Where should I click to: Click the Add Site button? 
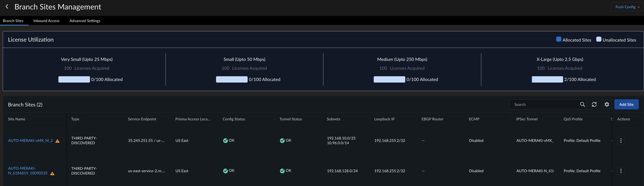(x=626, y=105)
